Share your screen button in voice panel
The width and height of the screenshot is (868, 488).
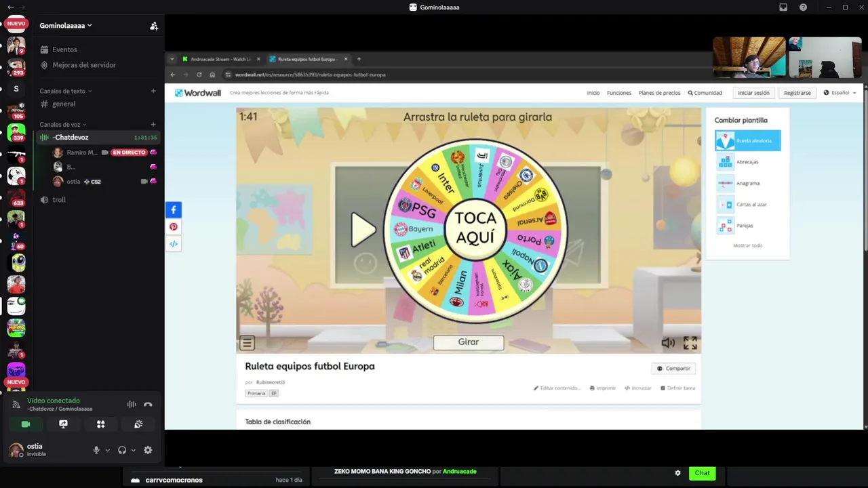tap(63, 424)
